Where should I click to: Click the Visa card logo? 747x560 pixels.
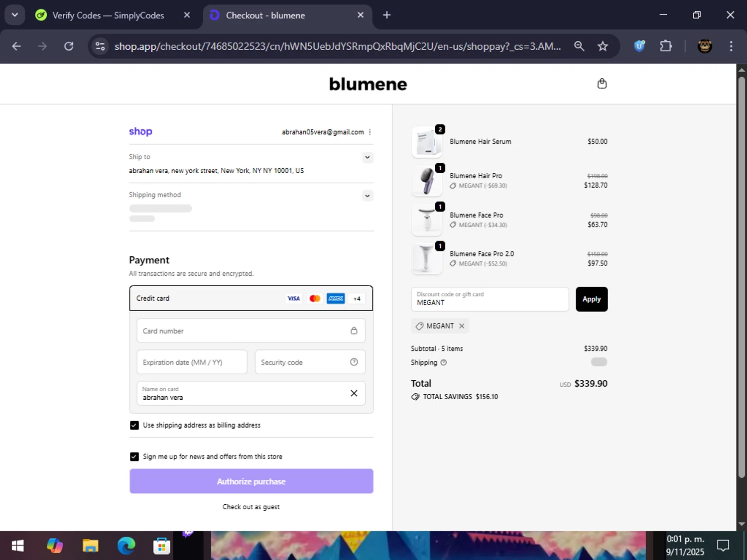pyautogui.click(x=294, y=298)
